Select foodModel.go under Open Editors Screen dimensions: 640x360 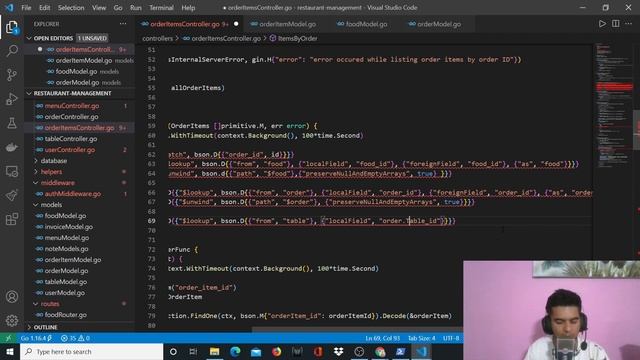[x=76, y=71]
